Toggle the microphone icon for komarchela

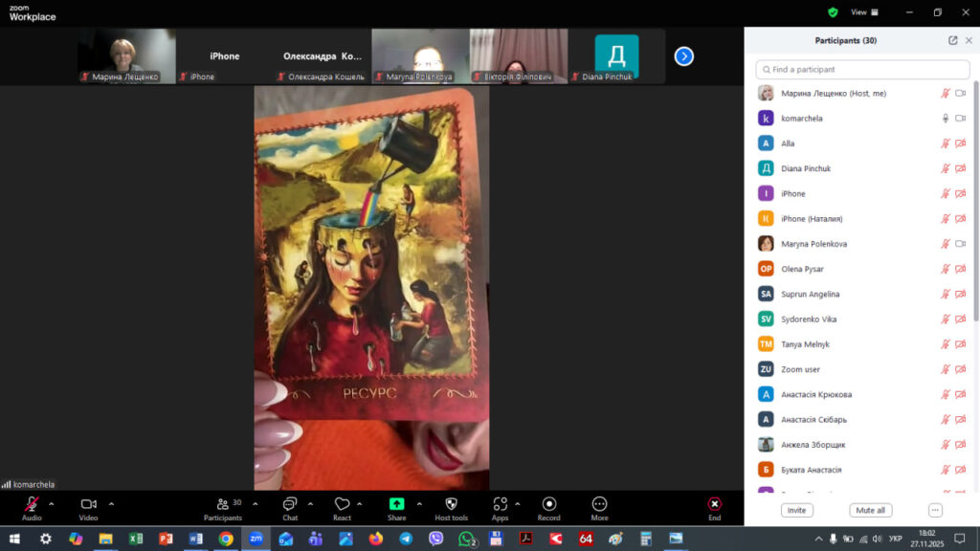pyautogui.click(x=946, y=119)
